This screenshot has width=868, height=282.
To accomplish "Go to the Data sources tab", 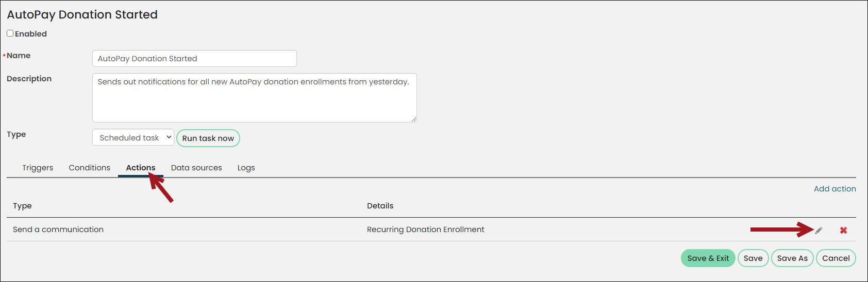I will point(196,168).
